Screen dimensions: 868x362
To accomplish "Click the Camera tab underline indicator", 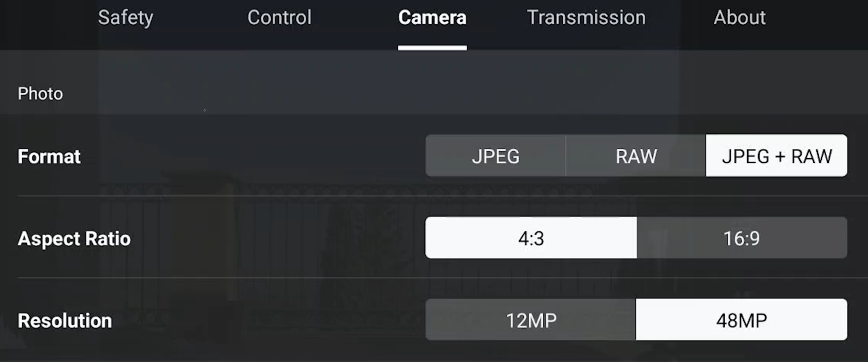I will click(432, 48).
